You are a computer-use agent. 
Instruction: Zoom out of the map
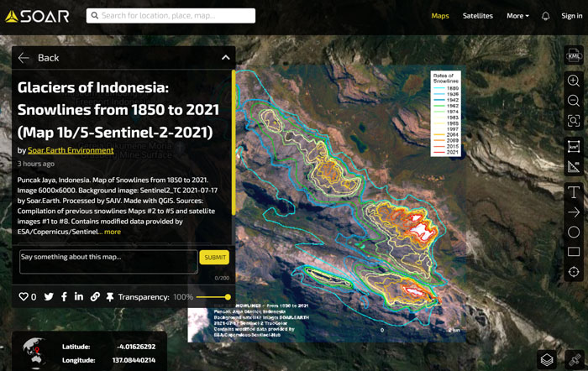574,101
